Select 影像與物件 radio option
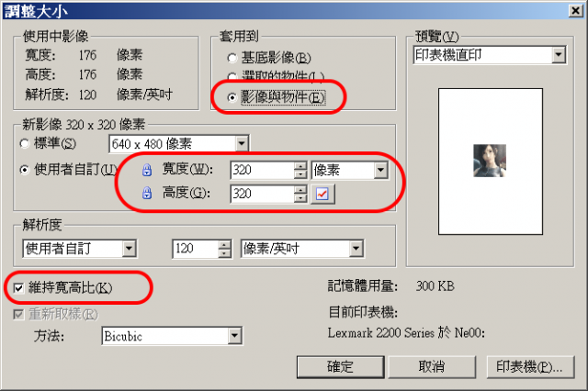588x391 pixels. (x=232, y=97)
